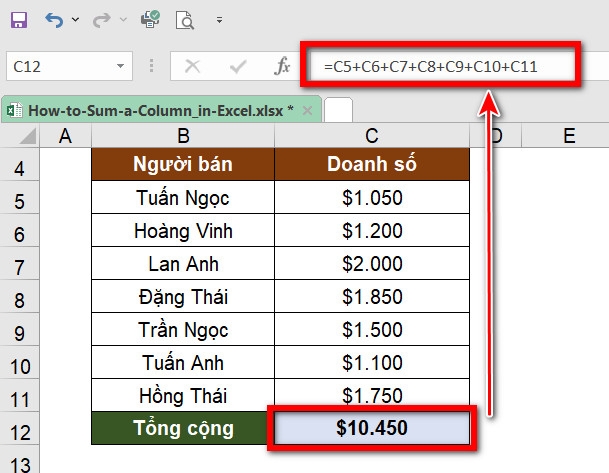Click the 'Người bán' header cell

pos(183,164)
